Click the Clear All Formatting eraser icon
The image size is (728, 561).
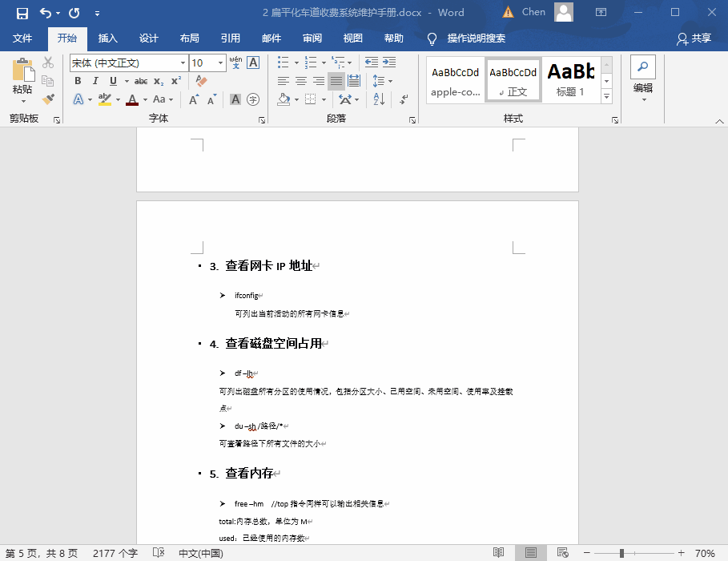coord(201,81)
